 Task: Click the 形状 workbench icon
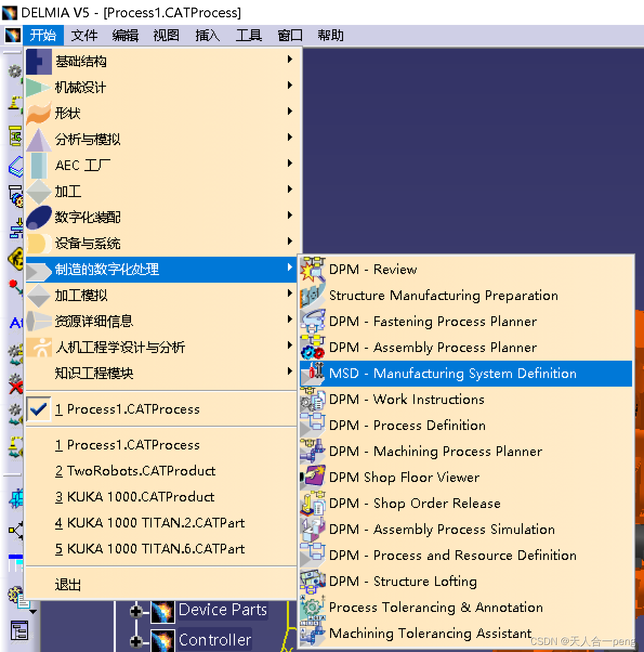point(38,113)
